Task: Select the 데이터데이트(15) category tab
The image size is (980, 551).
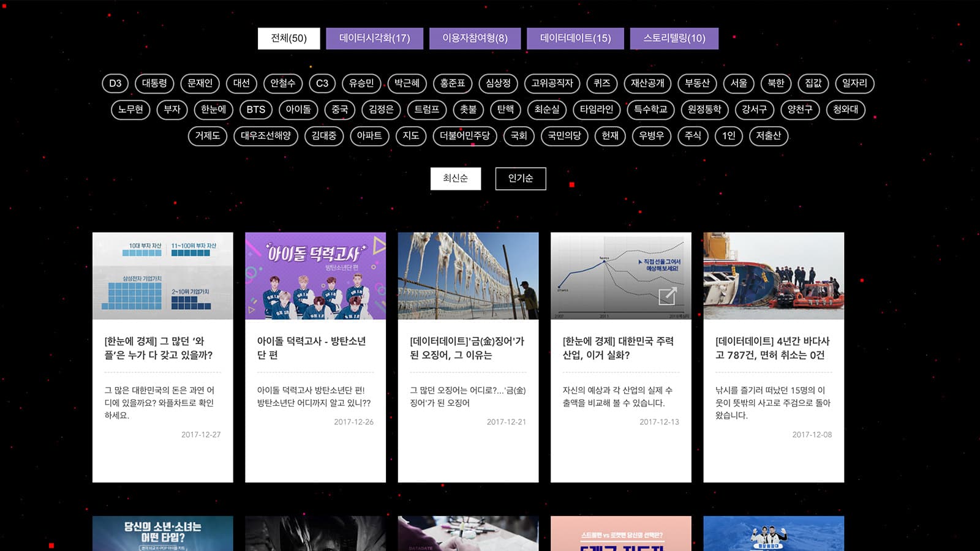Action: coord(575,38)
